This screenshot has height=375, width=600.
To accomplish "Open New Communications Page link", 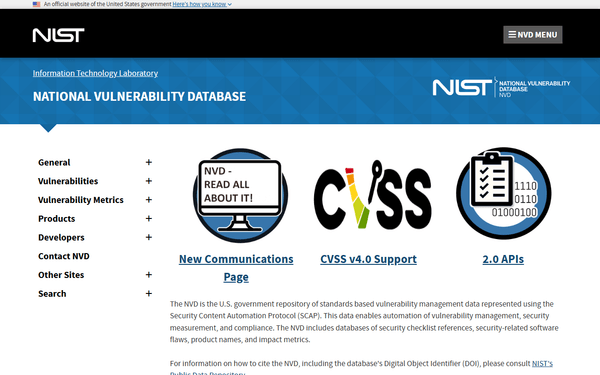I will pyautogui.click(x=236, y=268).
